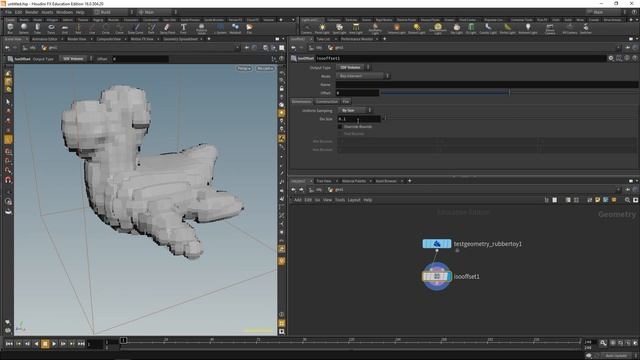Select the isooffset1 node
Viewport: 640px width, 360px height.
tap(437, 276)
